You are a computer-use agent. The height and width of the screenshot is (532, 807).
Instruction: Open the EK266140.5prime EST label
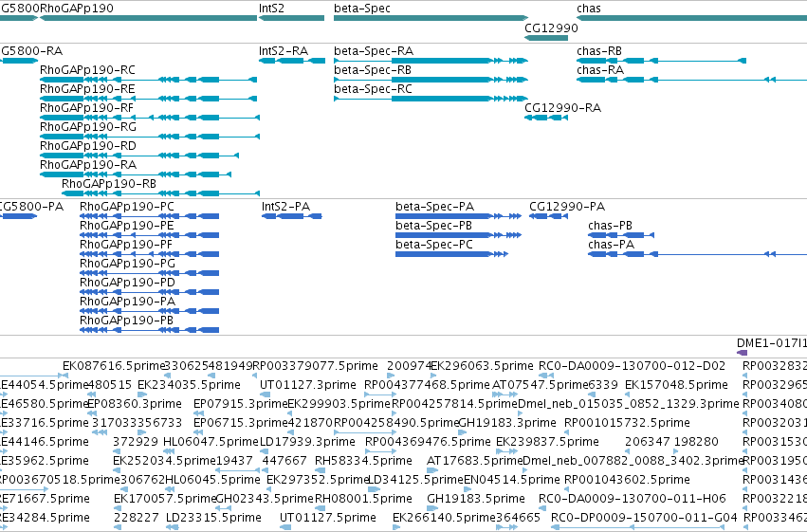[x=444, y=519]
